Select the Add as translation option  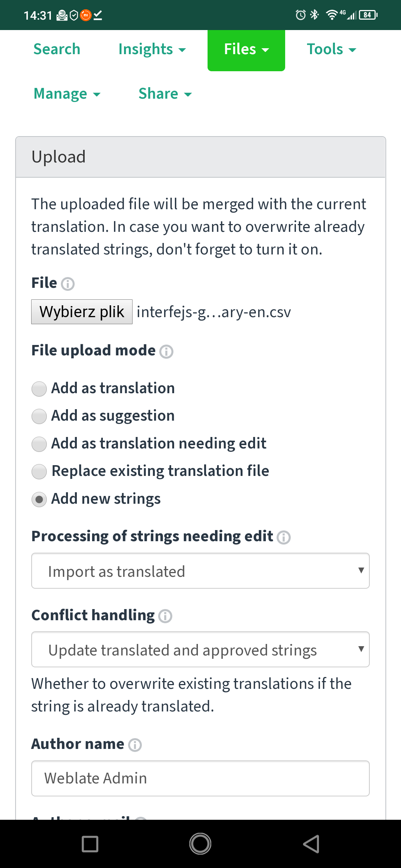point(39,389)
